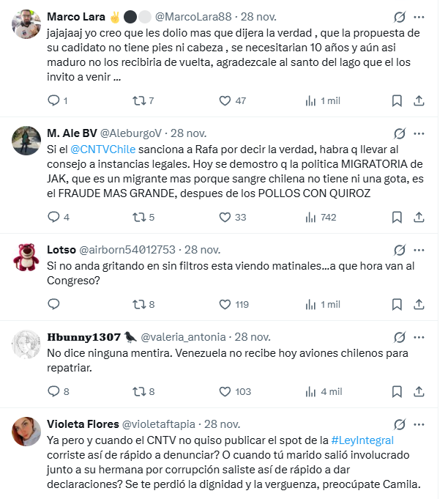Screen dimensions: 448x499
Task: Click Grok icon on Violeta Flores's tweet
Action: 400,424
